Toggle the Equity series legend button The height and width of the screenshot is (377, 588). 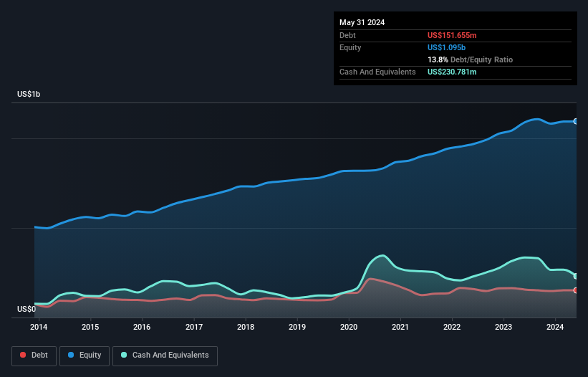[84, 355]
